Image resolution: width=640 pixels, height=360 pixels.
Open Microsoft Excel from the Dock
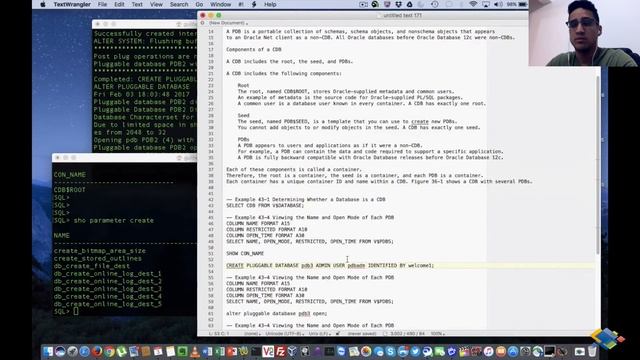219,351
